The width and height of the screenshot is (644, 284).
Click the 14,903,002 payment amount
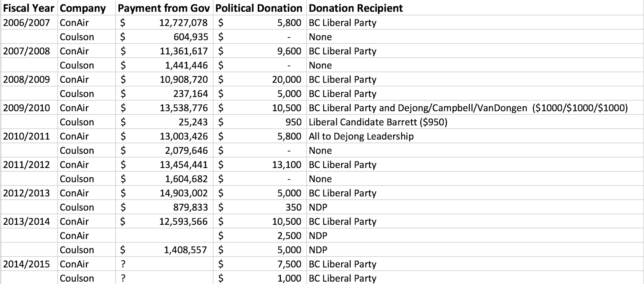184,193
